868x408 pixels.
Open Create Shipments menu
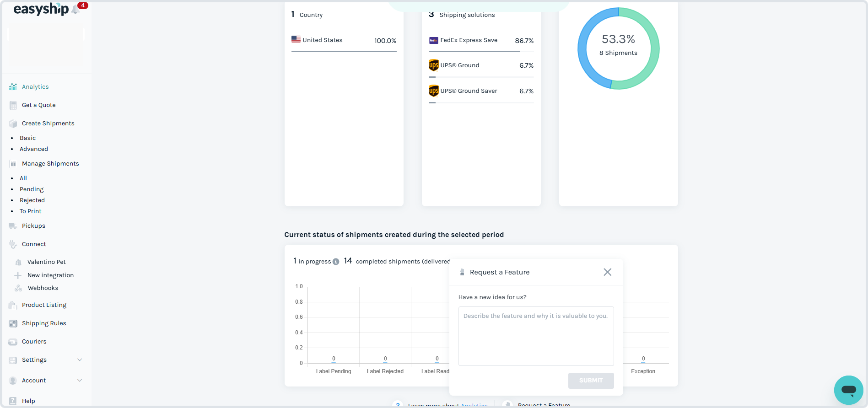[x=48, y=123]
